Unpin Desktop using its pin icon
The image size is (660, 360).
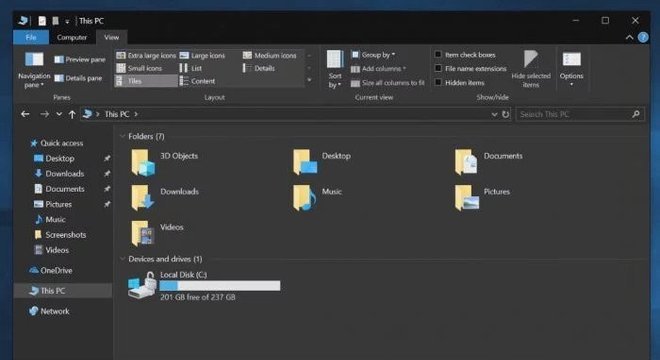107,158
